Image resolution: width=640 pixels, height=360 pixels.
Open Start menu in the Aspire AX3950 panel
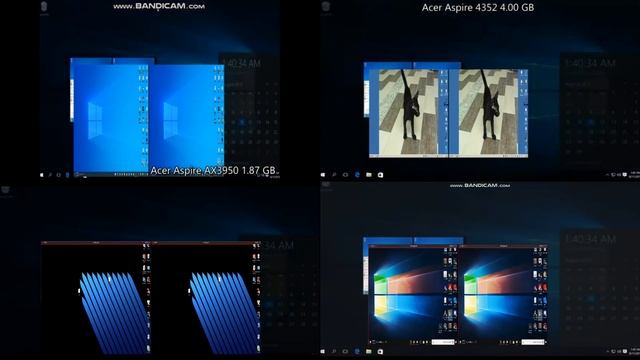(42, 175)
